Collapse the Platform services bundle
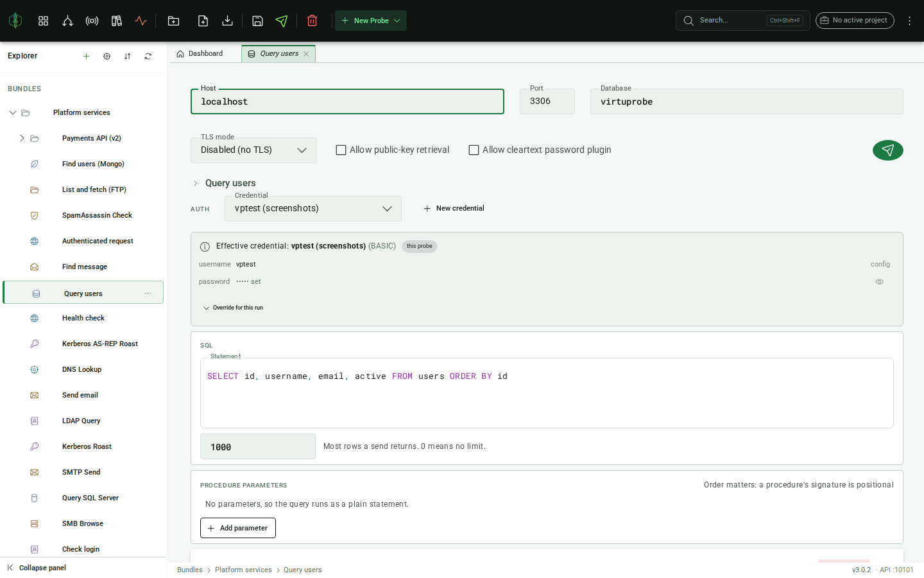The image size is (924, 578). pyautogui.click(x=12, y=112)
